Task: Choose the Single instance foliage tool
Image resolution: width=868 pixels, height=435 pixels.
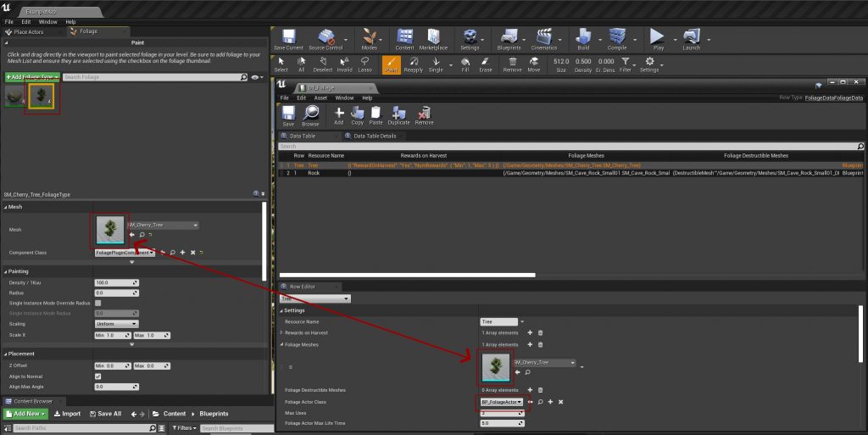Action: [x=436, y=64]
